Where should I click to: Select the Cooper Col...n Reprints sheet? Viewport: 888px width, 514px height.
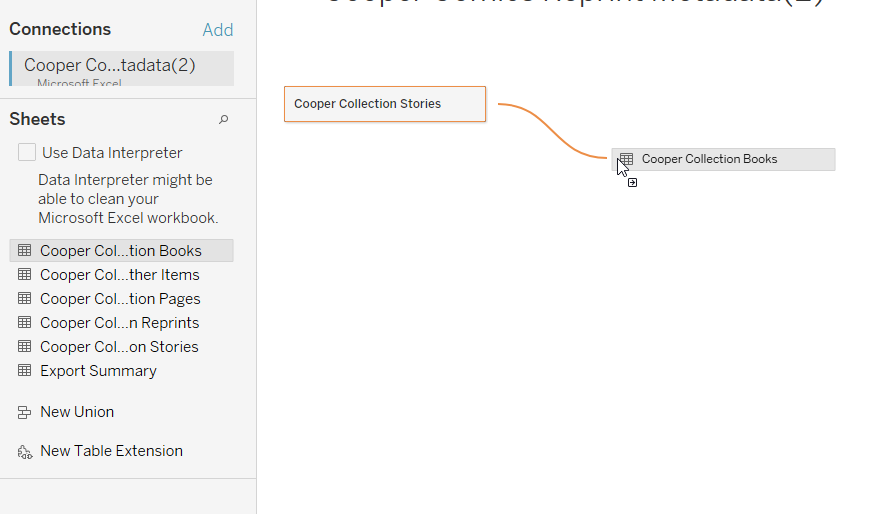coord(119,323)
